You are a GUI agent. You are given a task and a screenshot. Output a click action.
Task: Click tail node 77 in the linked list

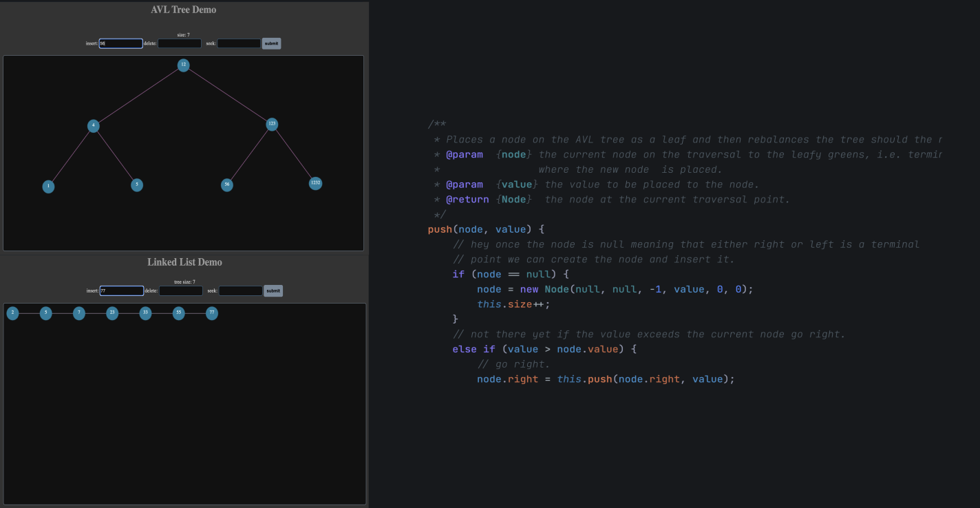coord(211,313)
